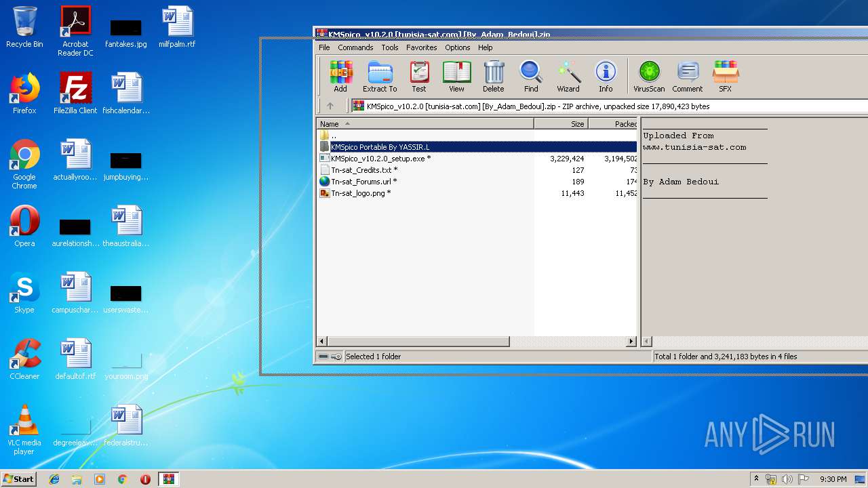The width and height of the screenshot is (868, 488).
Task: Run VirusScan on the archive
Action: click(649, 77)
